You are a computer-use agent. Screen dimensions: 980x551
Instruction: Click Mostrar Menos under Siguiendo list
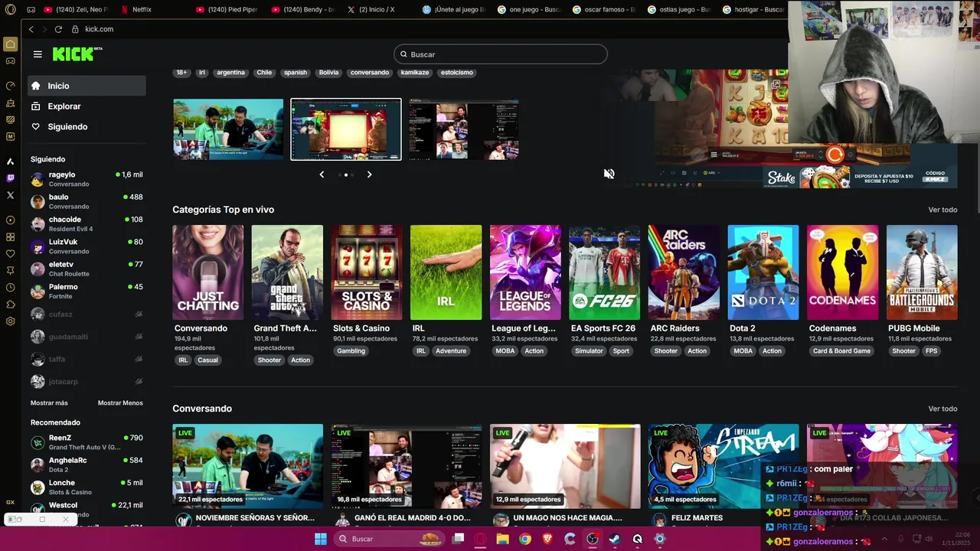120,403
